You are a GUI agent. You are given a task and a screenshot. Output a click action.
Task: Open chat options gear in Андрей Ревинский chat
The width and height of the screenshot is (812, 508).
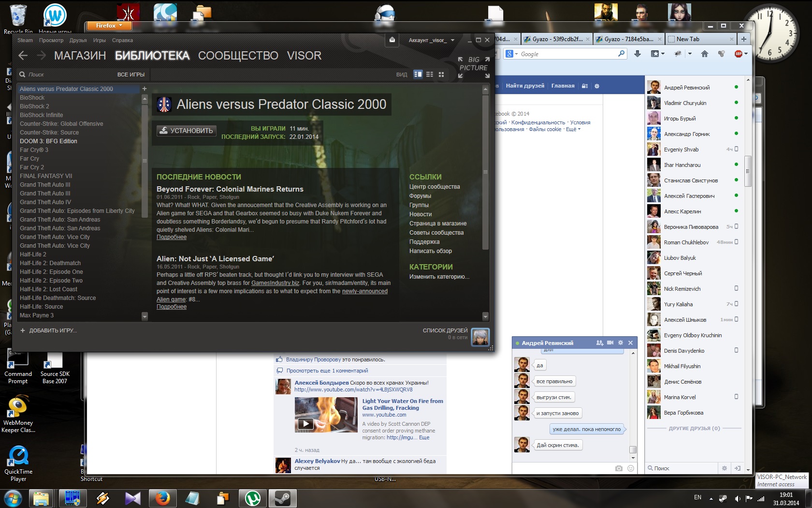click(621, 343)
